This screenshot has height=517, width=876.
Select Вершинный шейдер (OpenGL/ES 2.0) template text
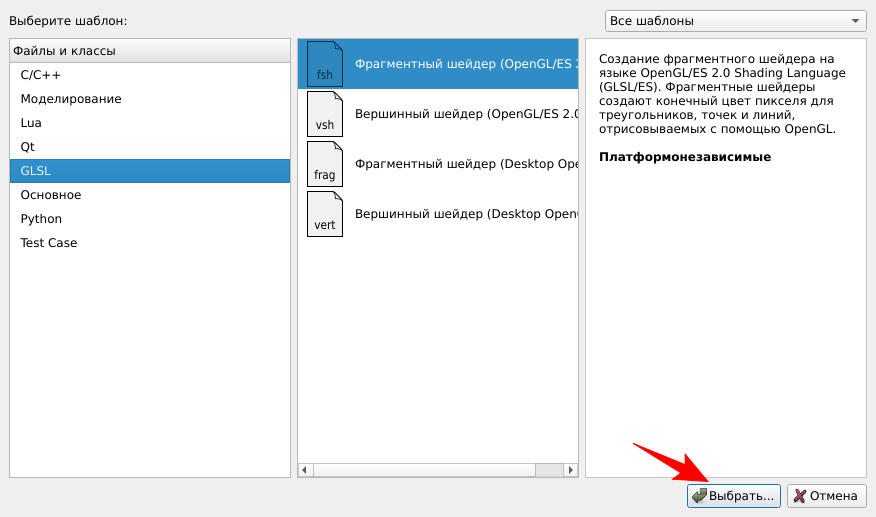tap(466, 114)
